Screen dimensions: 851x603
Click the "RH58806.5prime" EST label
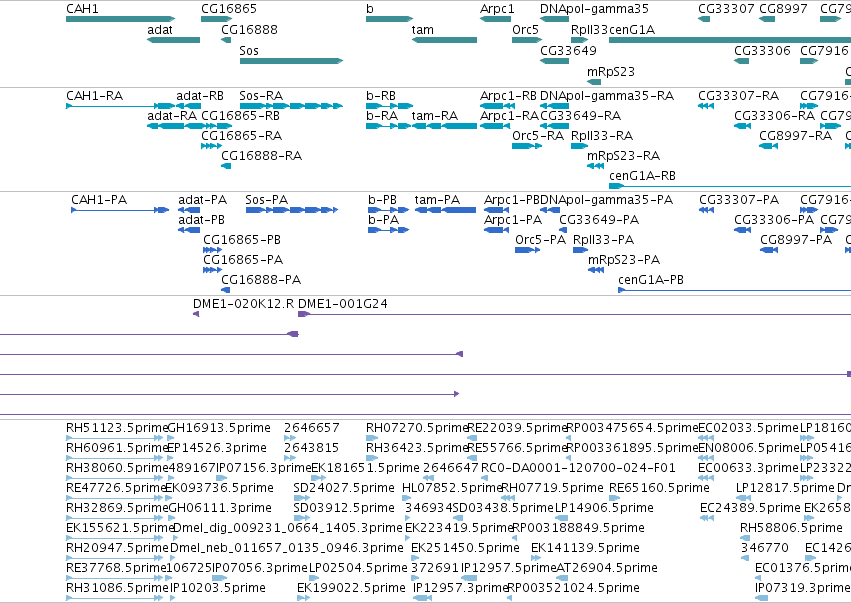(791, 529)
